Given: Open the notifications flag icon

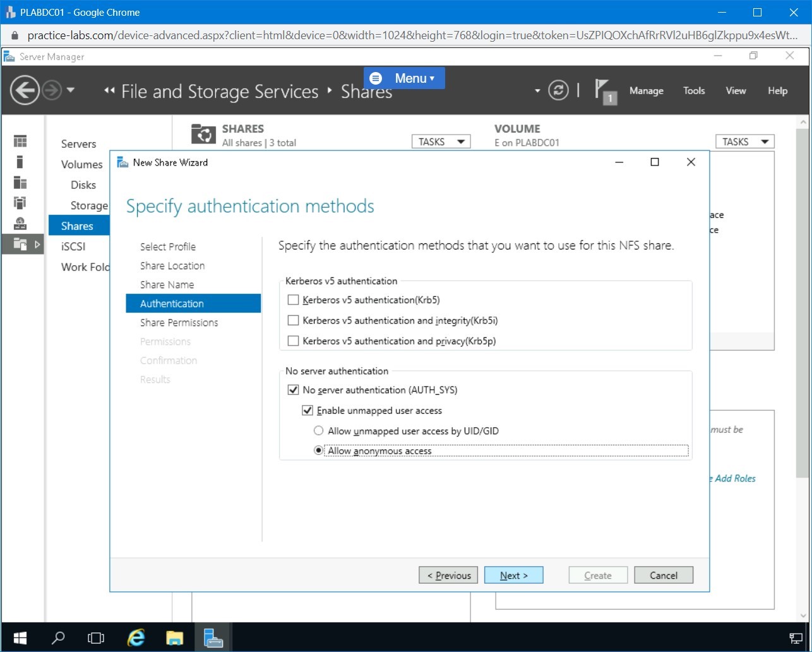Looking at the screenshot, I should 605,91.
